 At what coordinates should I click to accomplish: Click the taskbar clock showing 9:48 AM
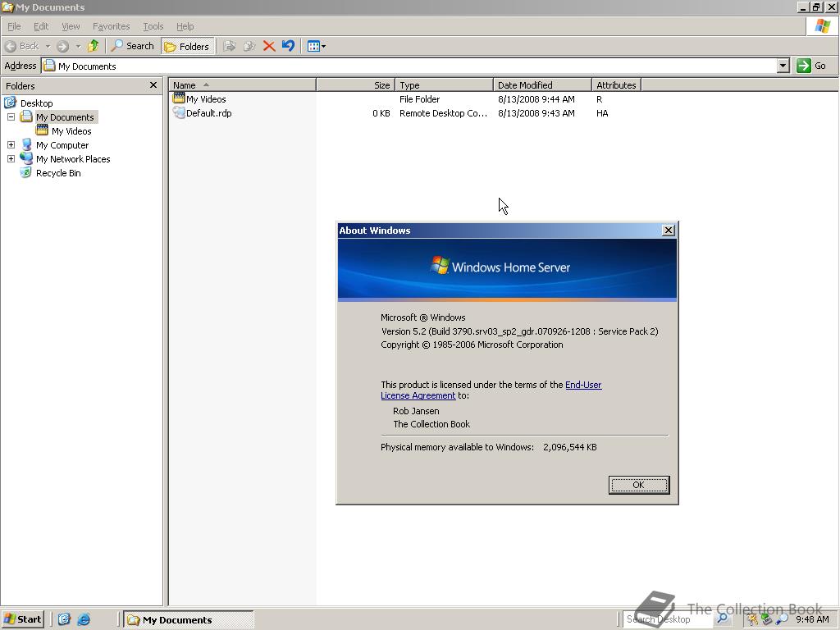click(812, 619)
